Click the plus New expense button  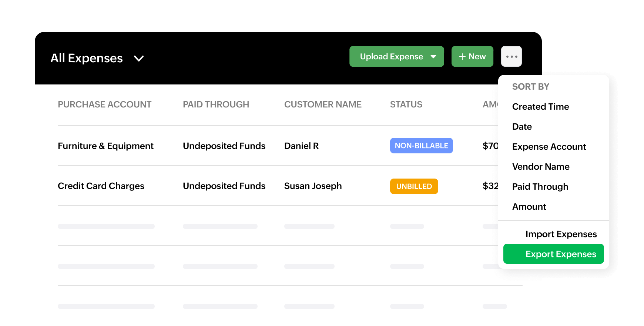[472, 56]
